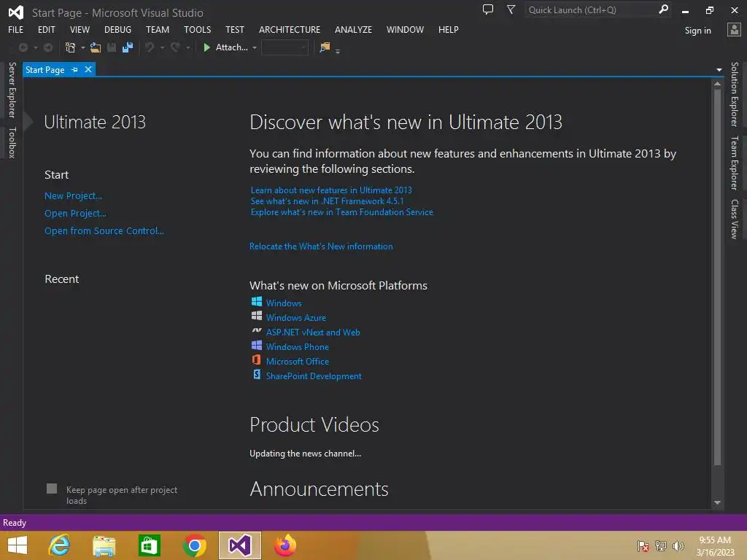Click the Start Page scrollbar down arrow
Image resolution: width=747 pixels, height=560 pixels.
pyautogui.click(x=717, y=502)
